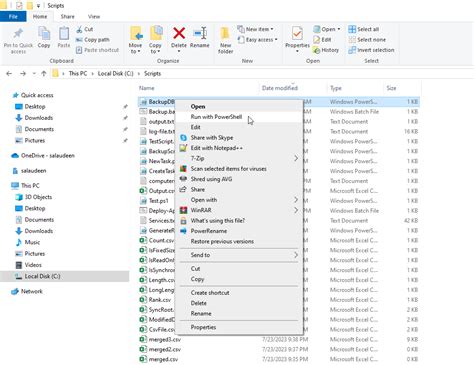Click the New folder icon
The width and height of the screenshot is (474, 365).
pos(225,33)
